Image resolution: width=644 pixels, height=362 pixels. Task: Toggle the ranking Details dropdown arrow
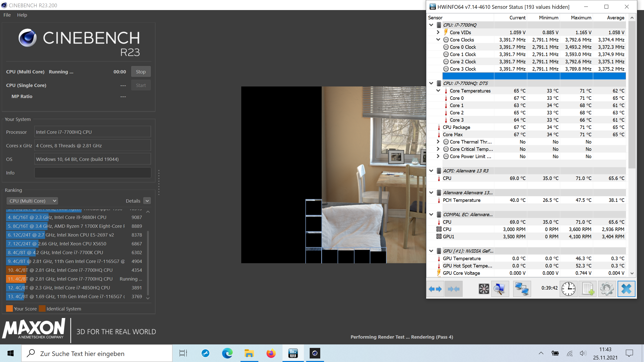(x=147, y=201)
